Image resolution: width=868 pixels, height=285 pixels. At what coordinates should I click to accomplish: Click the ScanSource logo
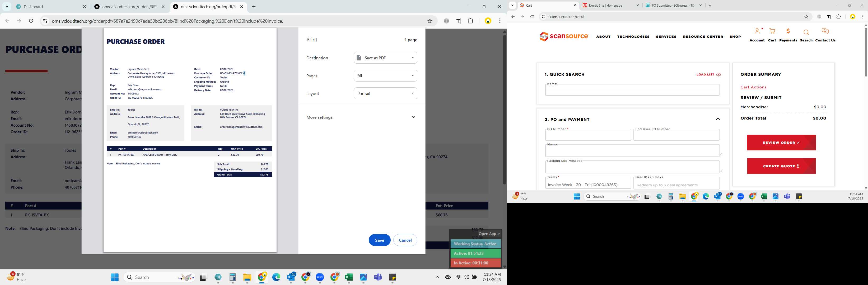(564, 36)
